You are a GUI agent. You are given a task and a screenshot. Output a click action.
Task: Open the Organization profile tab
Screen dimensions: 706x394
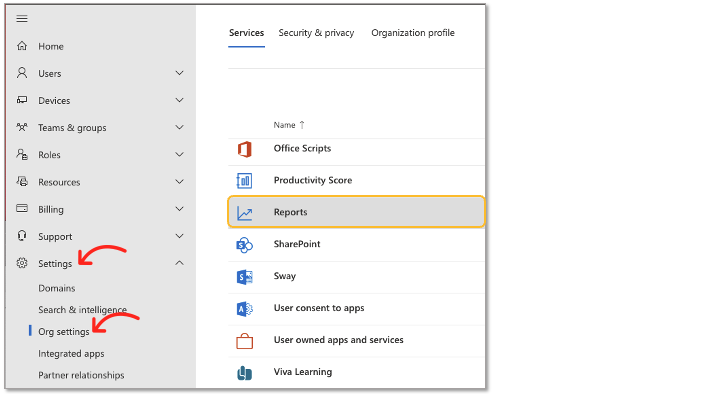[x=413, y=33]
